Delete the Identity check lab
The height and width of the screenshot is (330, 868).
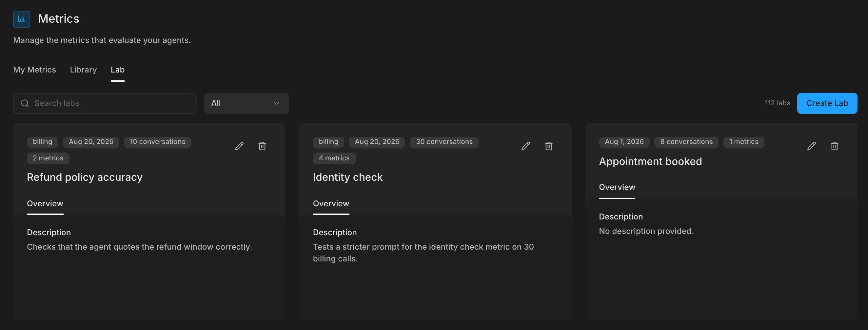(x=549, y=146)
